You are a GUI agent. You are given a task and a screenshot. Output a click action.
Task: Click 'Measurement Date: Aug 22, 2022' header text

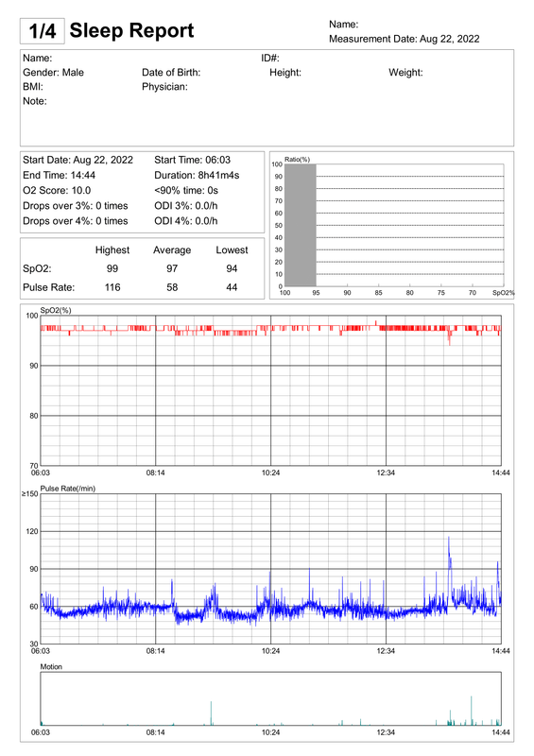tap(405, 39)
